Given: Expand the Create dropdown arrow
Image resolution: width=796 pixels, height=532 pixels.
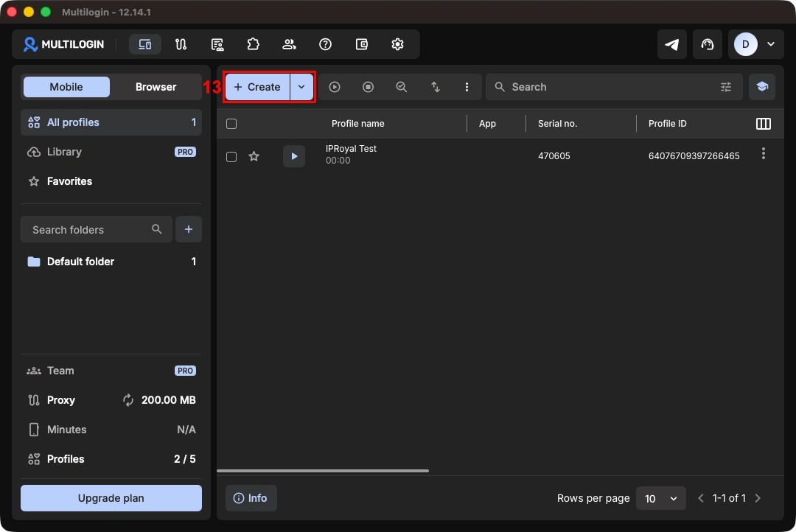Looking at the screenshot, I should (x=301, y=87).
